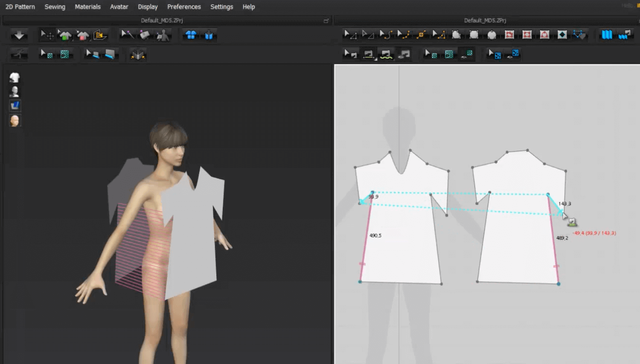Select the Select/Move tool in the 3D window
Image resolution: width=640 pixels, height=364 pixels.
click(x=47, y=35)
